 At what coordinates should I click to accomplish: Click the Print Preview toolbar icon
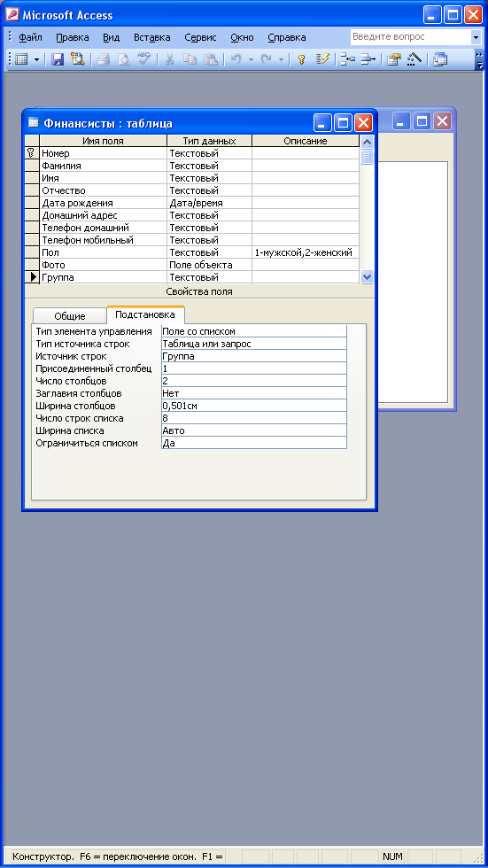[x=124, y=59]
